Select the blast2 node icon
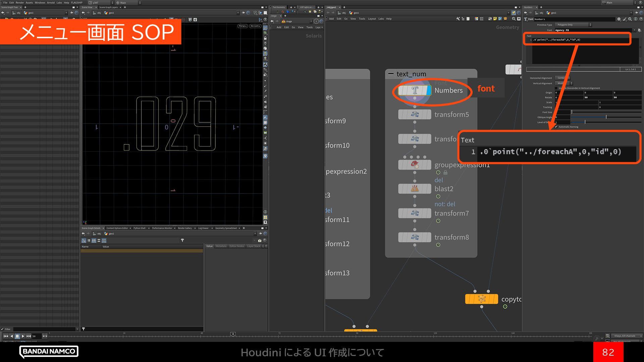The height and width of the screenshot is (362, 644). tap(415, 189)
